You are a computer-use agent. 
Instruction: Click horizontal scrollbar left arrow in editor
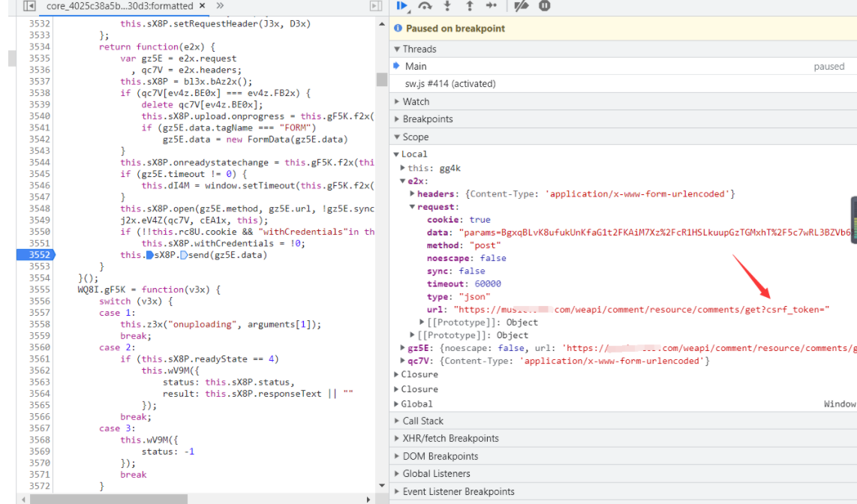point(23,499)
